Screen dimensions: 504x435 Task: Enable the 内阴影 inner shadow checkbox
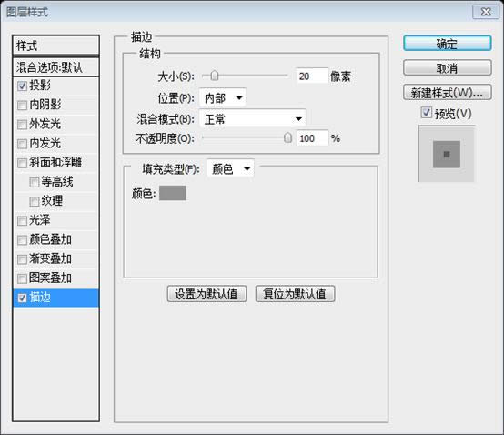coord(22,106)
